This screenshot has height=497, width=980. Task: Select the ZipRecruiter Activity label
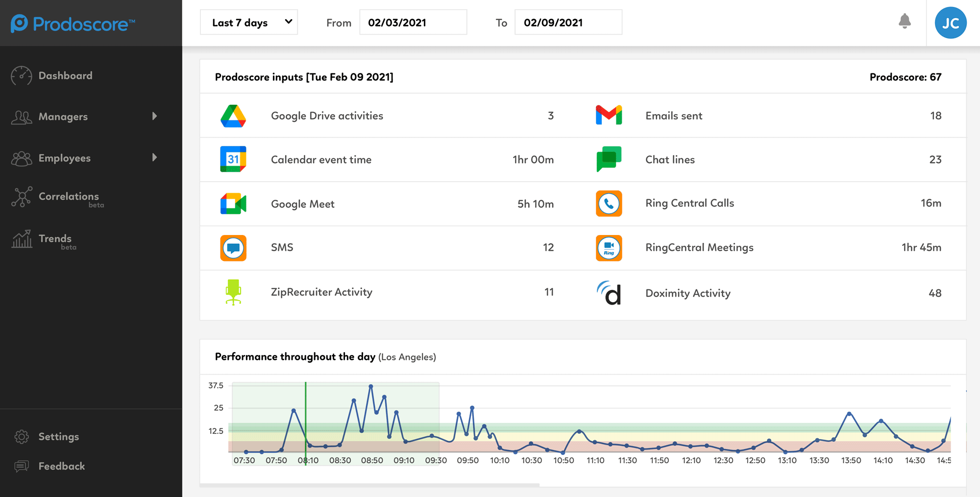[x=321, y=292]
